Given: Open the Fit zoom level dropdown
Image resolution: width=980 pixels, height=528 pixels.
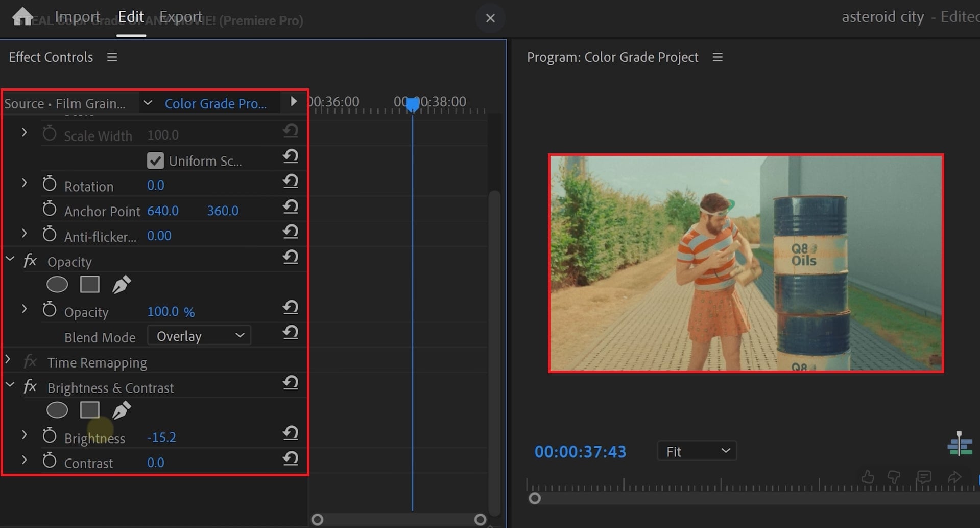Looking at the screenshot, I should tap(696, 451).
